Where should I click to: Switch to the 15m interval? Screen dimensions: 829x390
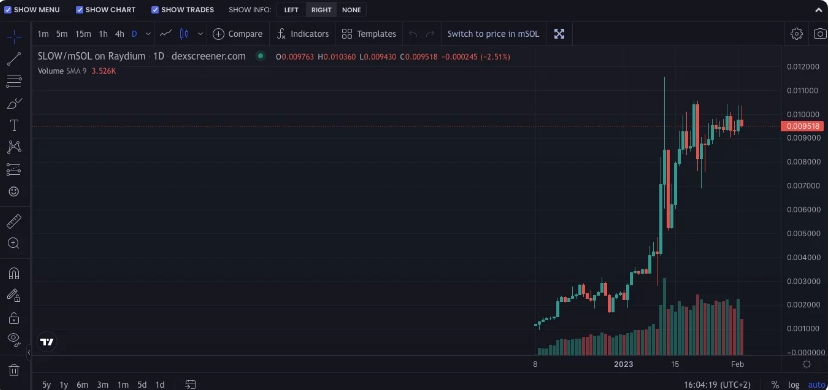pyautogui.click(x=83, y=34)
